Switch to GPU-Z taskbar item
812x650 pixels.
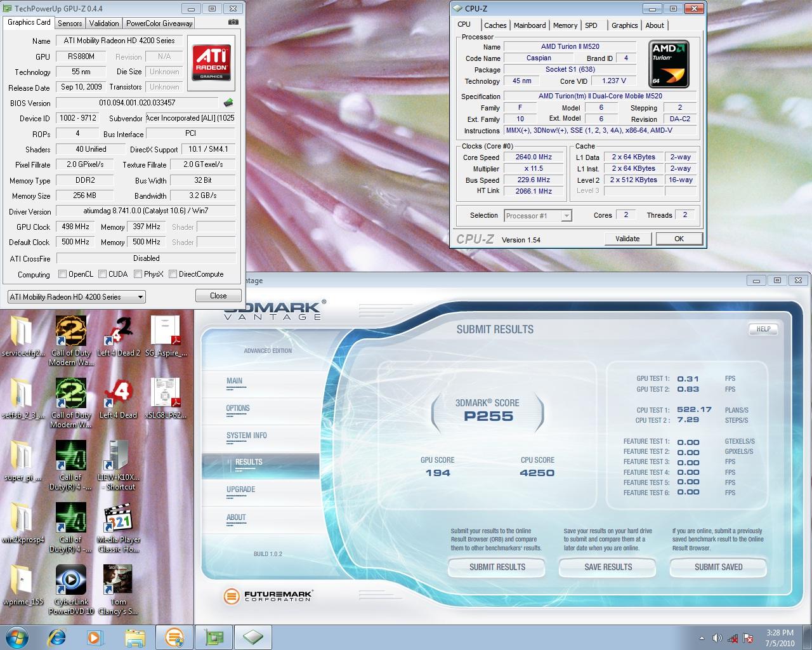click(214, 637)
